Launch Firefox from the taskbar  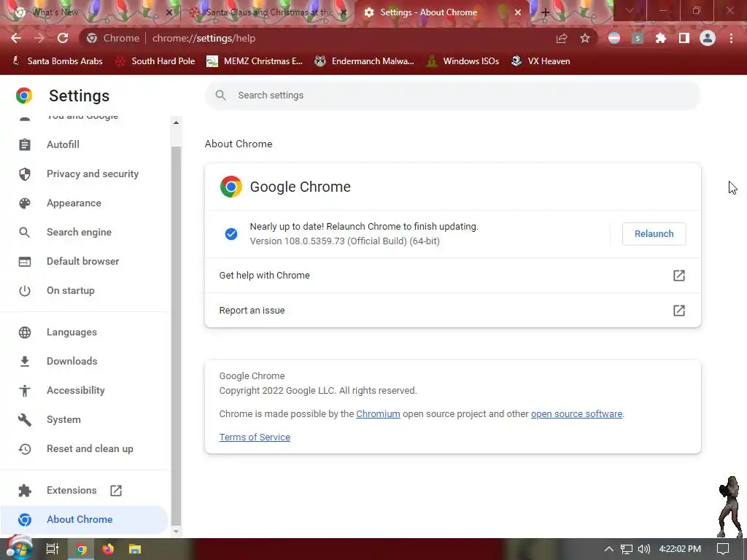[x=108, y=549]
